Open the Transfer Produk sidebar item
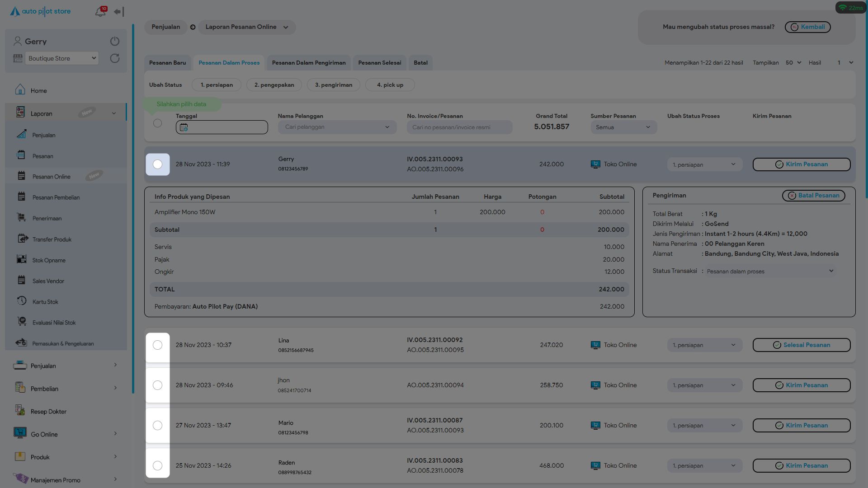868x488 pixels. pos(52,239)
